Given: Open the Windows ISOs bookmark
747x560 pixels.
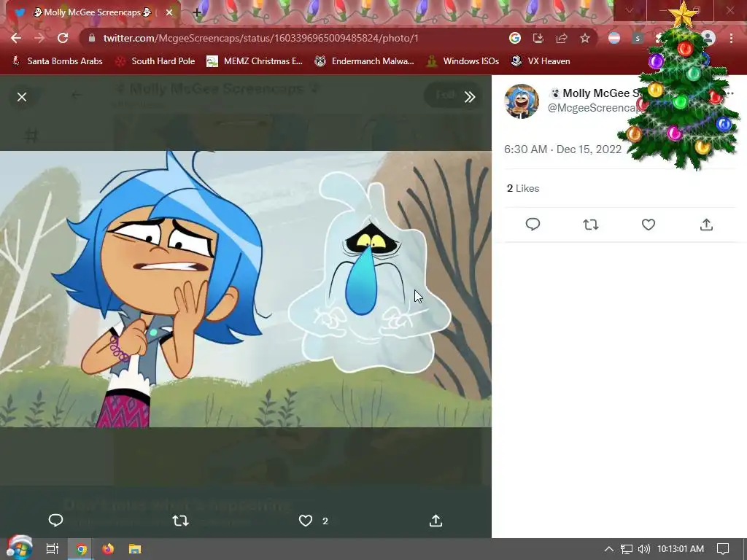Looking at the screenshot, I should [x=462, y=61].
